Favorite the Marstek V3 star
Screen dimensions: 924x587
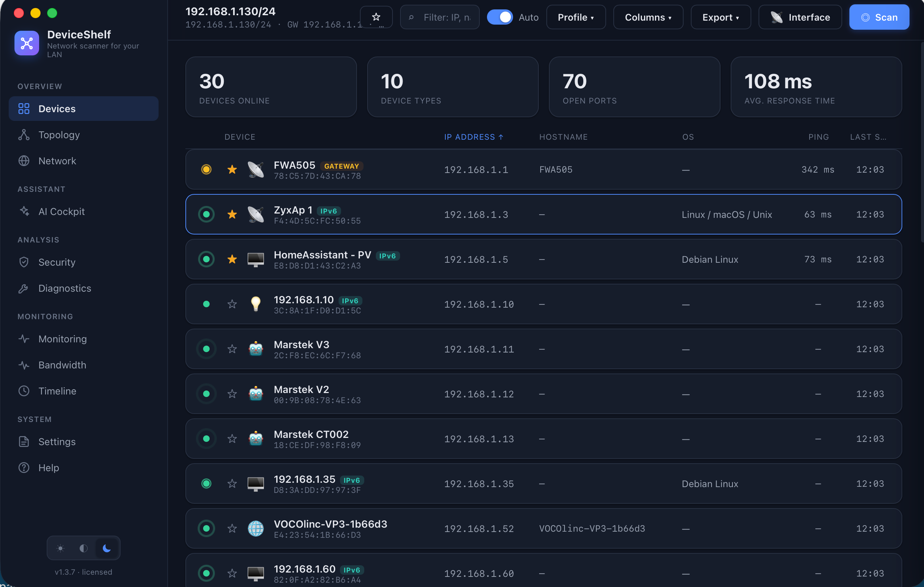point(232,349)
